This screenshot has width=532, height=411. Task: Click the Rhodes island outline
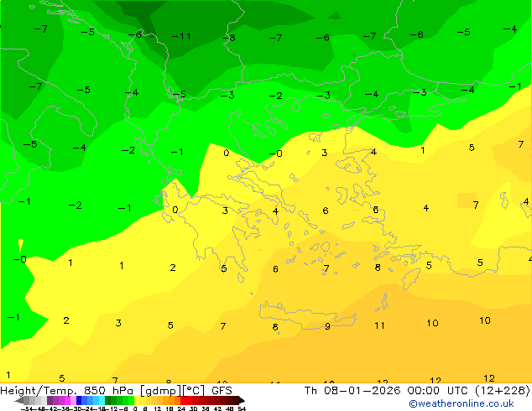(411, 278)
